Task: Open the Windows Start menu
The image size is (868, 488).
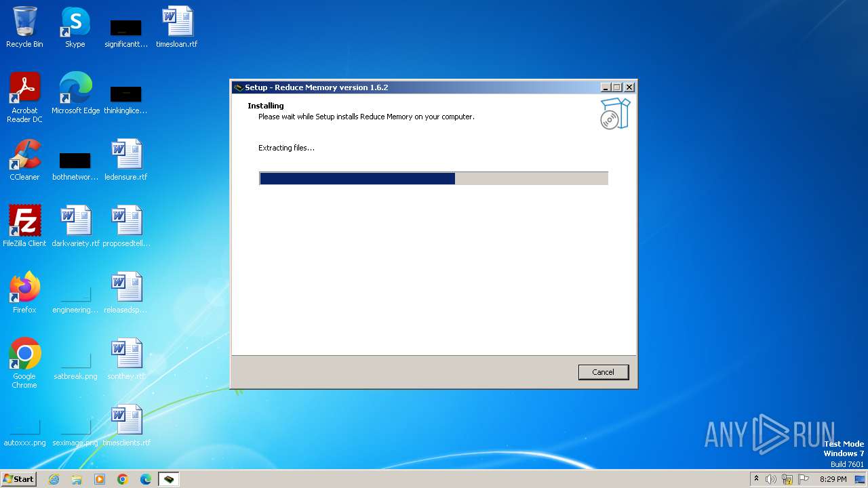Action: click(19, 479)
